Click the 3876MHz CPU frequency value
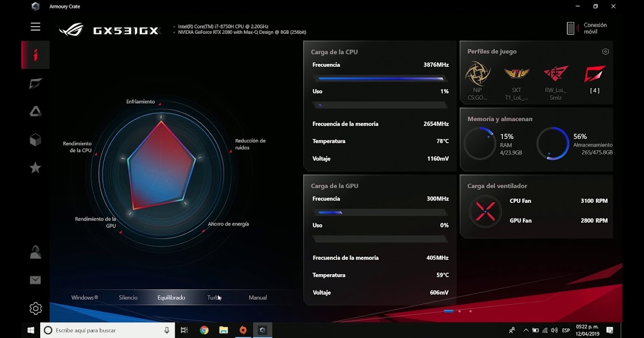Image resolution: width=644 pixels, height=338 pixels. (436, 64)
